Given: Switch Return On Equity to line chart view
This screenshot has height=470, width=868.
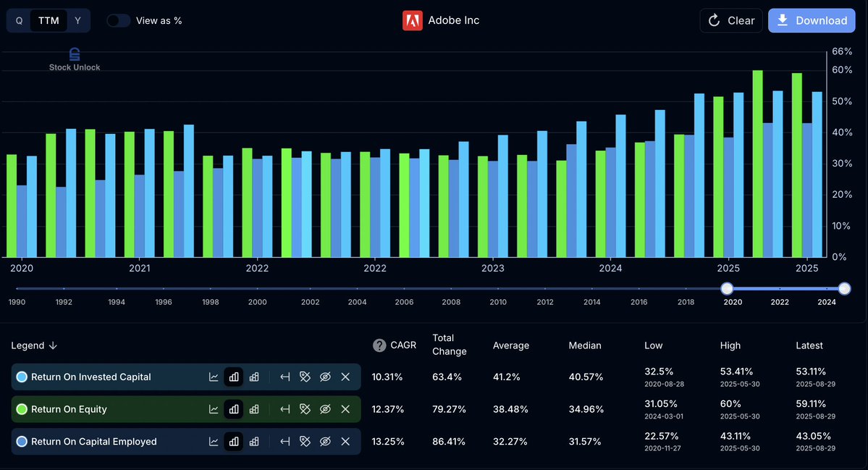Looking at the screenshot, I should coord(214,408).
